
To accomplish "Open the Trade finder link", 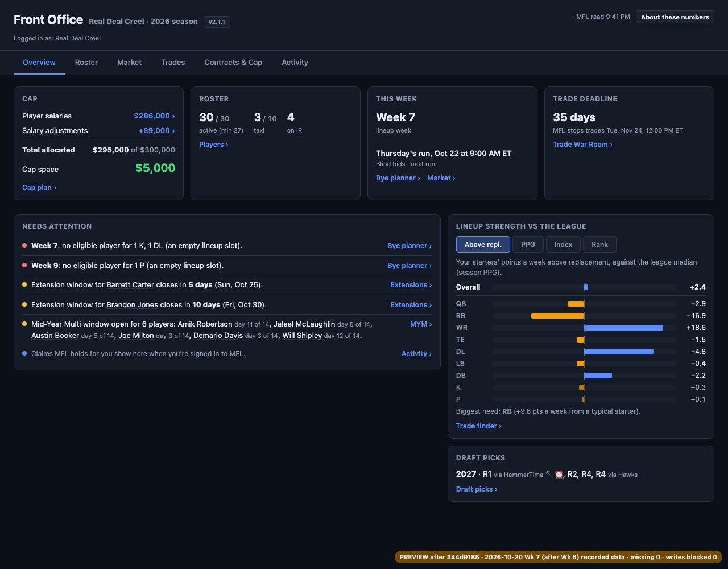I will coord(479,426).
